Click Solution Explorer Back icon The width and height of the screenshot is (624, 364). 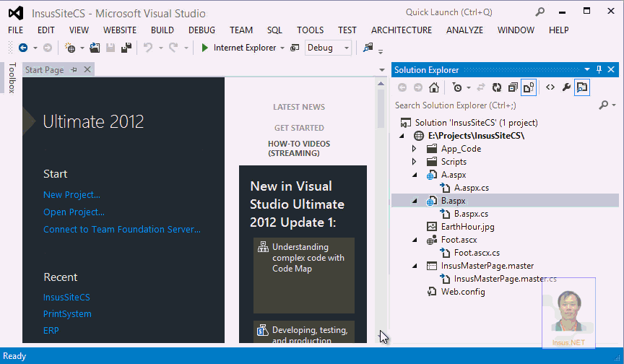coord(402,87)
